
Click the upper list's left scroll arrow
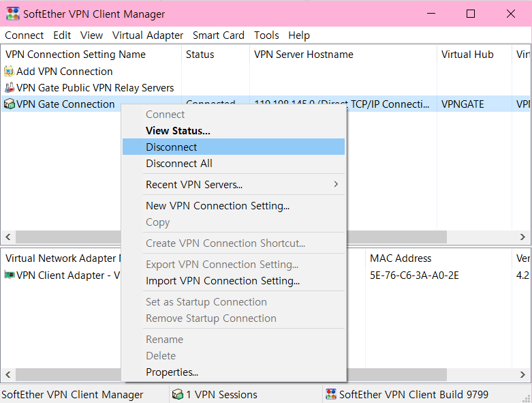point(8,237)
